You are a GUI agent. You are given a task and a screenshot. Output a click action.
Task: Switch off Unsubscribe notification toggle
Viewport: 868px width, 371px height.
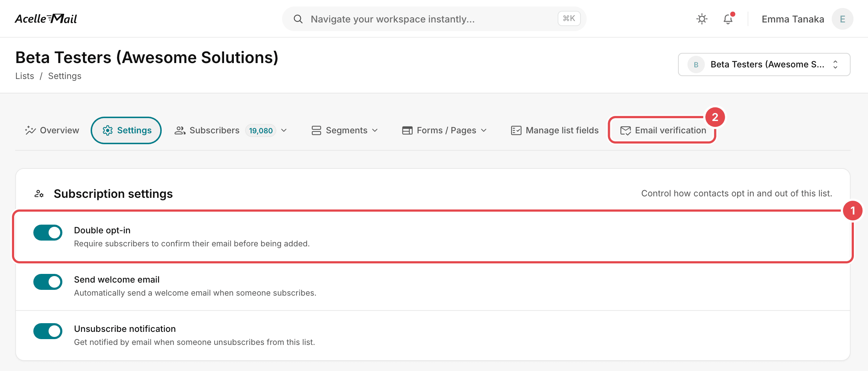click(48, 331)
